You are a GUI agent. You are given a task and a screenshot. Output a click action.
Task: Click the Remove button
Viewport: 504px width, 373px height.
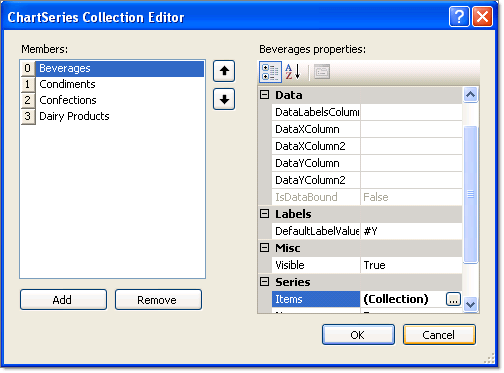click(x=158, y=300)
